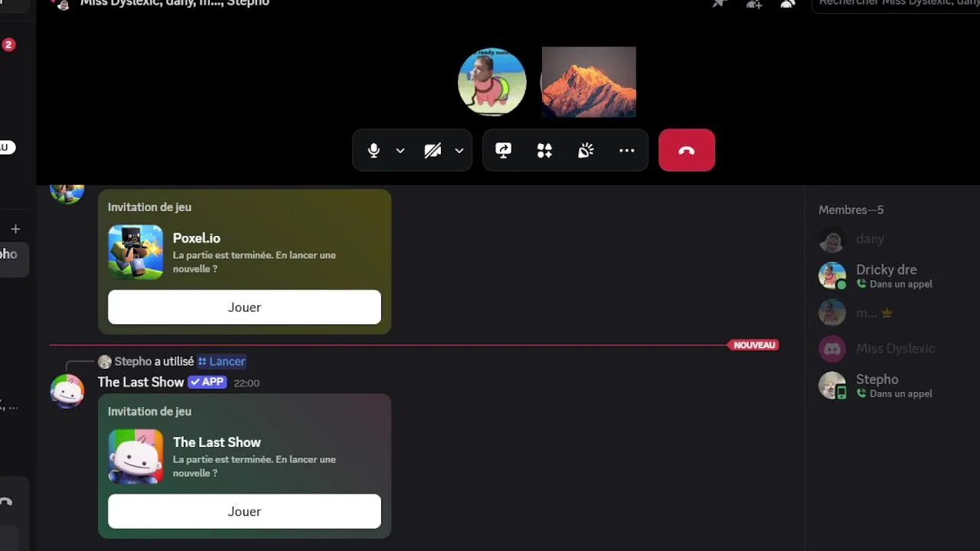Screen dimensions: 980x551
Task: Click The Last Show title in invitation card
Action: point(217,442)
